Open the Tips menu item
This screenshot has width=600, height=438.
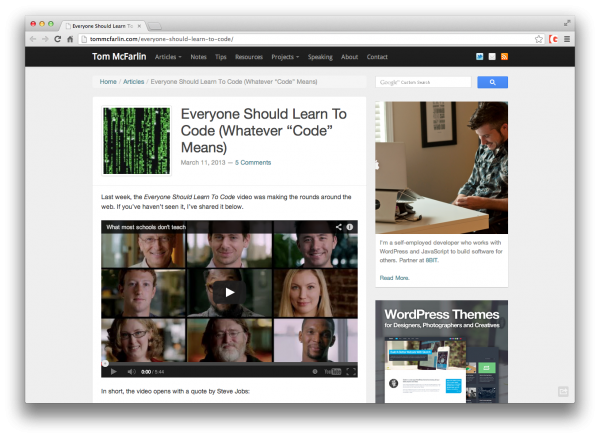(x=220, y=57)
